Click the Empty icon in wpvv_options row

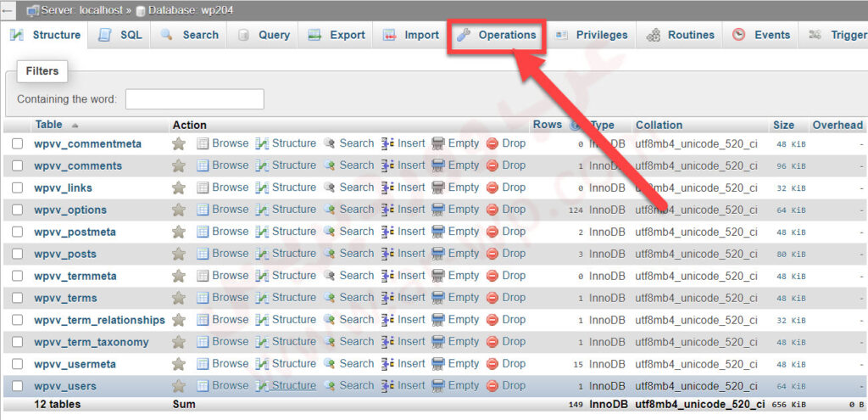click(x=437, y=210)
